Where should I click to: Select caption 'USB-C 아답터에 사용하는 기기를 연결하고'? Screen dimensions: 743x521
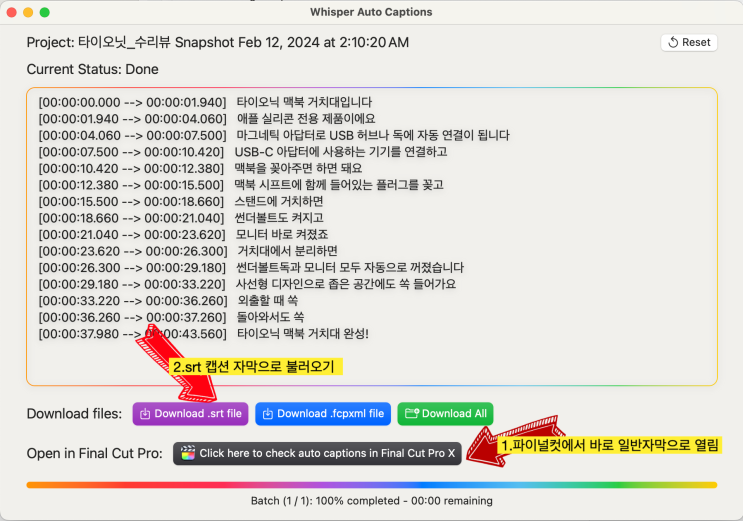(x=341, y=152)
